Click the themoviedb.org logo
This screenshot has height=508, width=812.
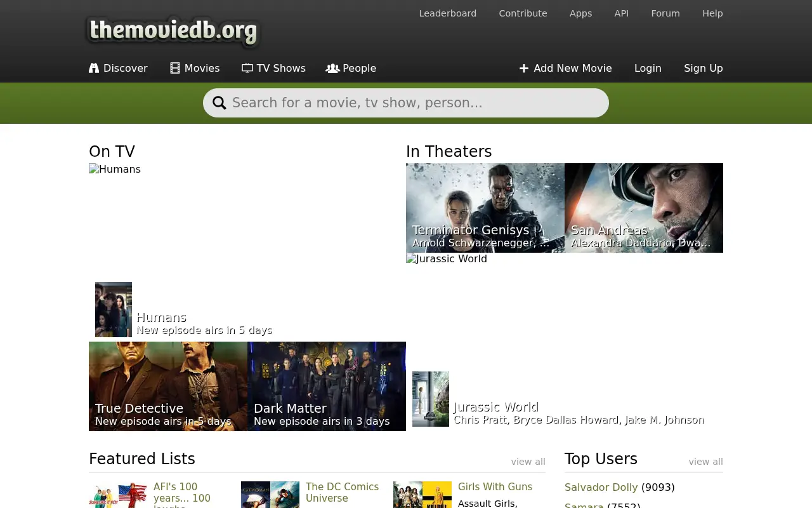click(173, 32)
